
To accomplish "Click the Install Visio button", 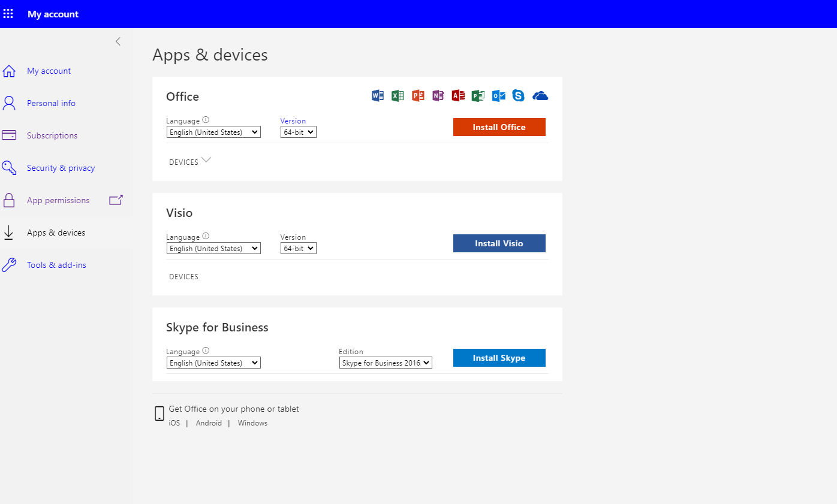I will click(x=499, y=243).
